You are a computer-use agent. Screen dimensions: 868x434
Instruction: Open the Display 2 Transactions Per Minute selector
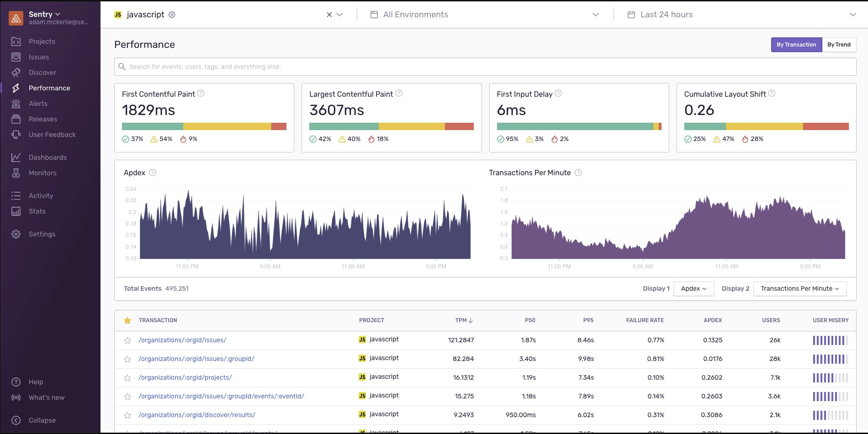pyautogui.click(x=799, y=288)
